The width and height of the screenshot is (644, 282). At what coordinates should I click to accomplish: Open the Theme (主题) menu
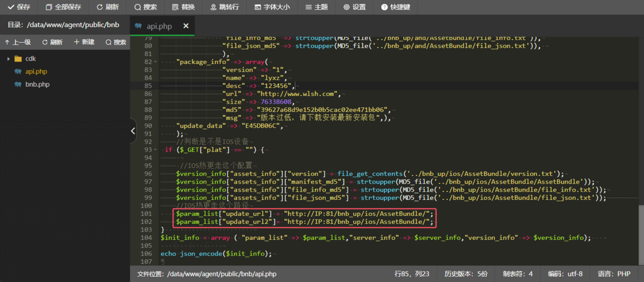pos(317,7)
